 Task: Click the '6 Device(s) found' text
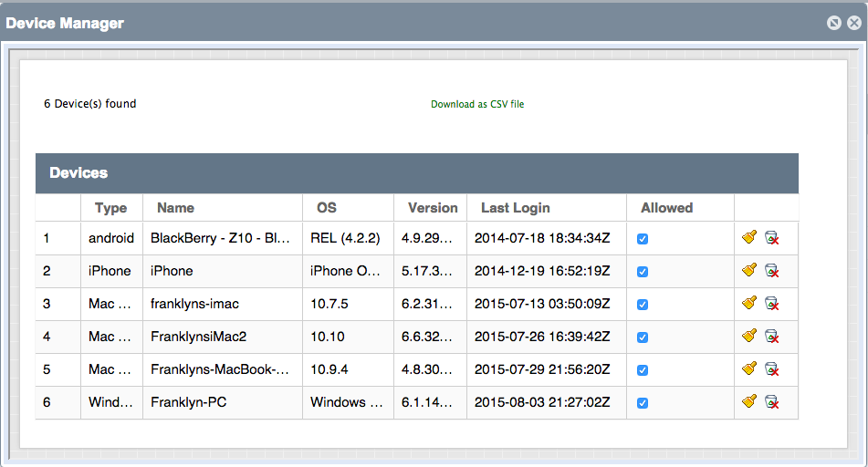90,103
